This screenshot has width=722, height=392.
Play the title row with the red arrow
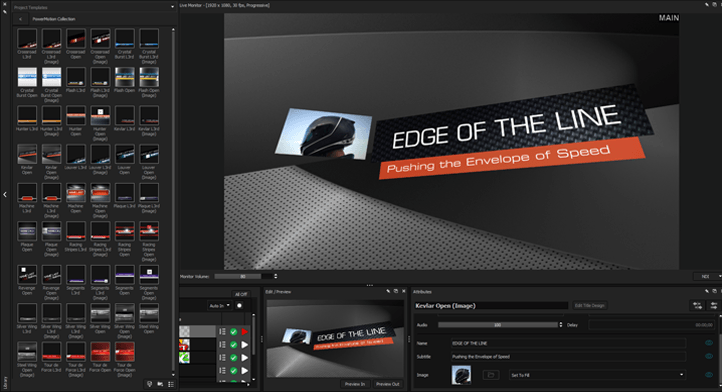[x=245, y=332]
